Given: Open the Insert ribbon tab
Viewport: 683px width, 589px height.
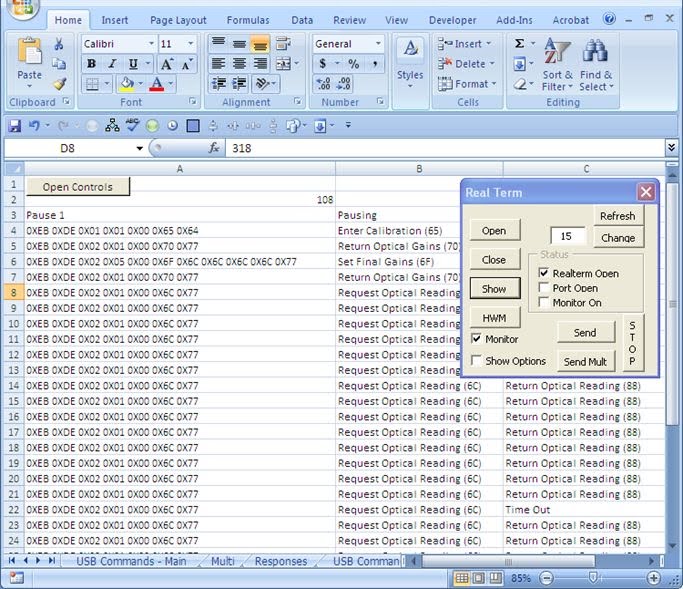Looking at the screenshot, I should [x=115, y=20].
